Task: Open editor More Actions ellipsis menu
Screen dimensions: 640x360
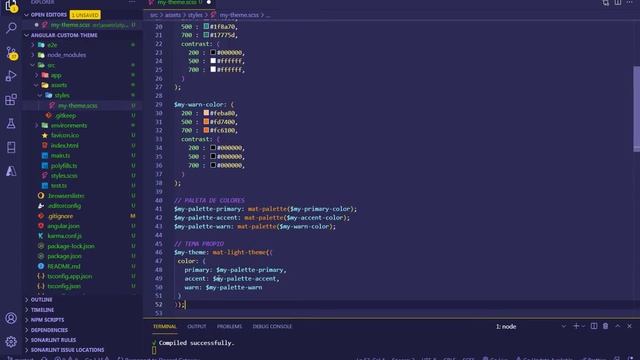Action: [x=629, y=2]
